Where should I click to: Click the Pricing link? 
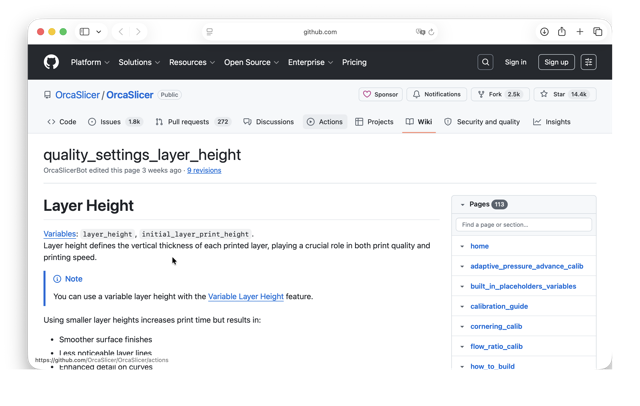[354, 62]
